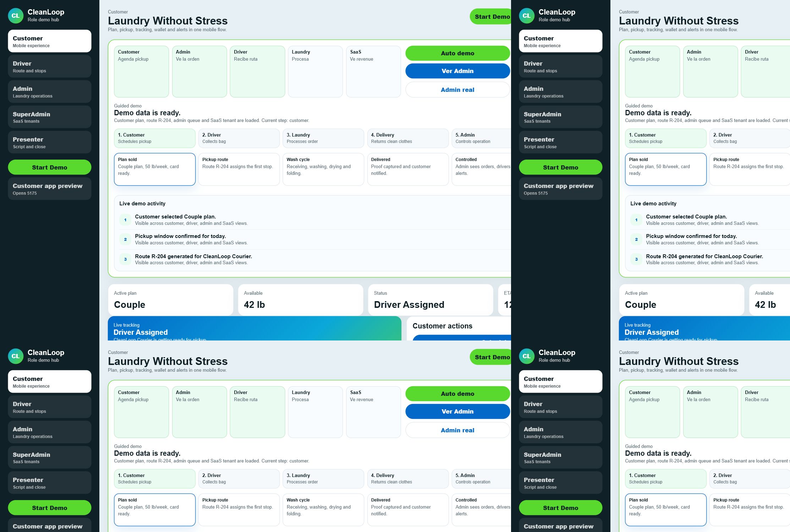Click the CL logo in the lower-left panel
Viewport: 790px width, 532px height.
point(16,356)
